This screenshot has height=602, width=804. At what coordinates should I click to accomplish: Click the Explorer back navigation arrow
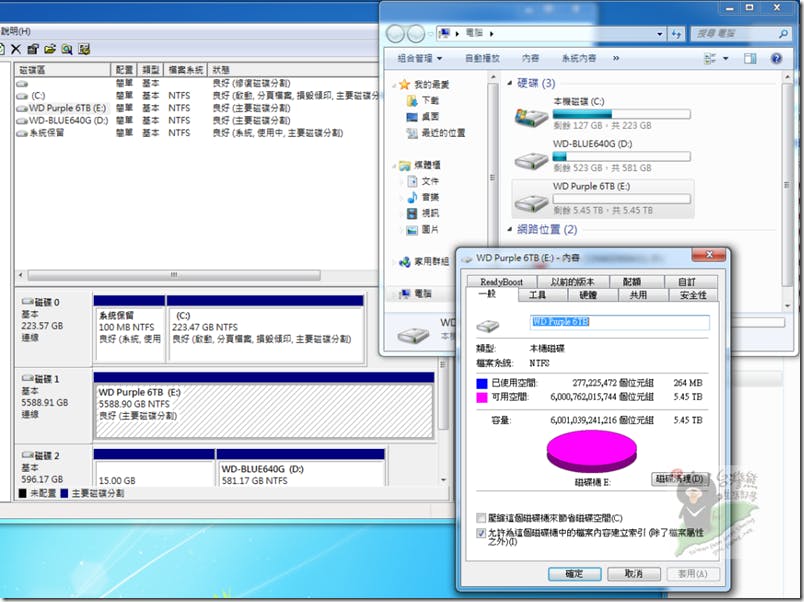click(x=395, y=33)
